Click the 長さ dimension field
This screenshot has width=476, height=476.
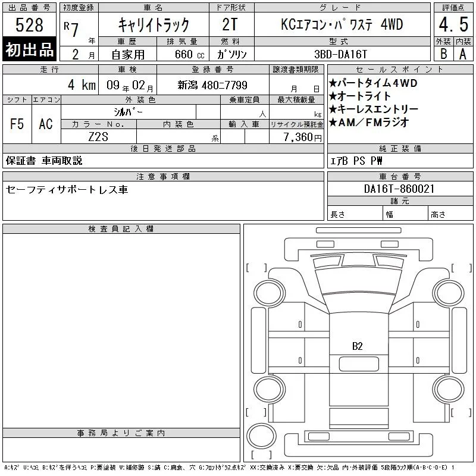(355, 214)
